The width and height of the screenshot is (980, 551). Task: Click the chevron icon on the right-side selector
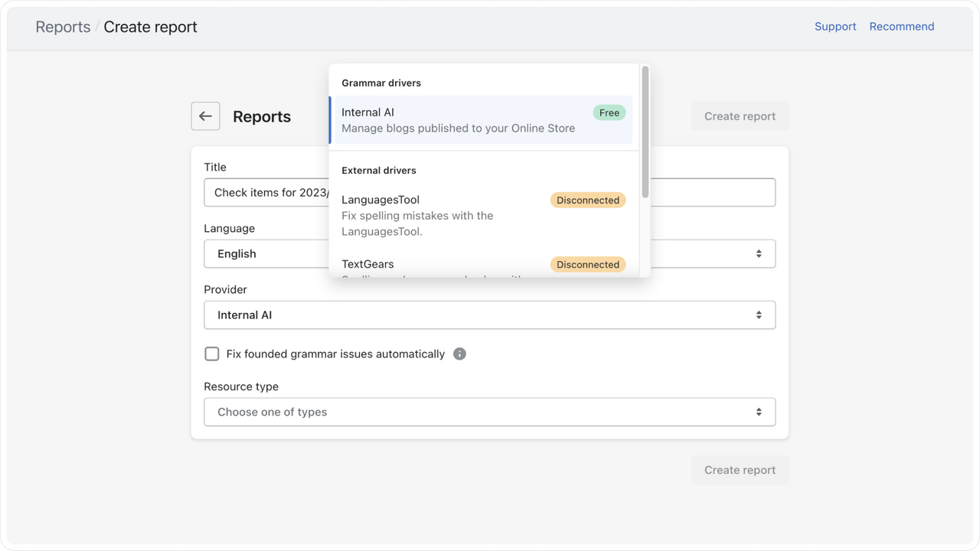pos(759,253)
